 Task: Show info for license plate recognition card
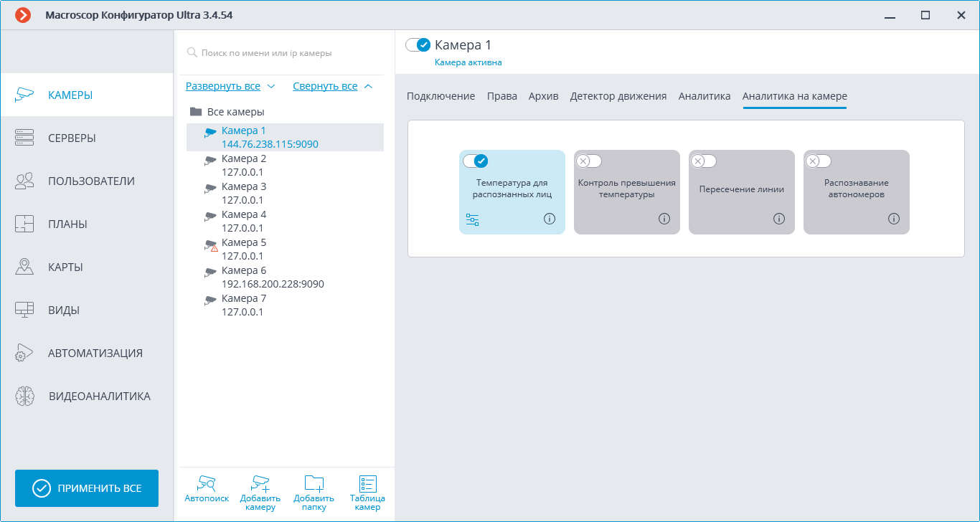click(x=894, y=219)
